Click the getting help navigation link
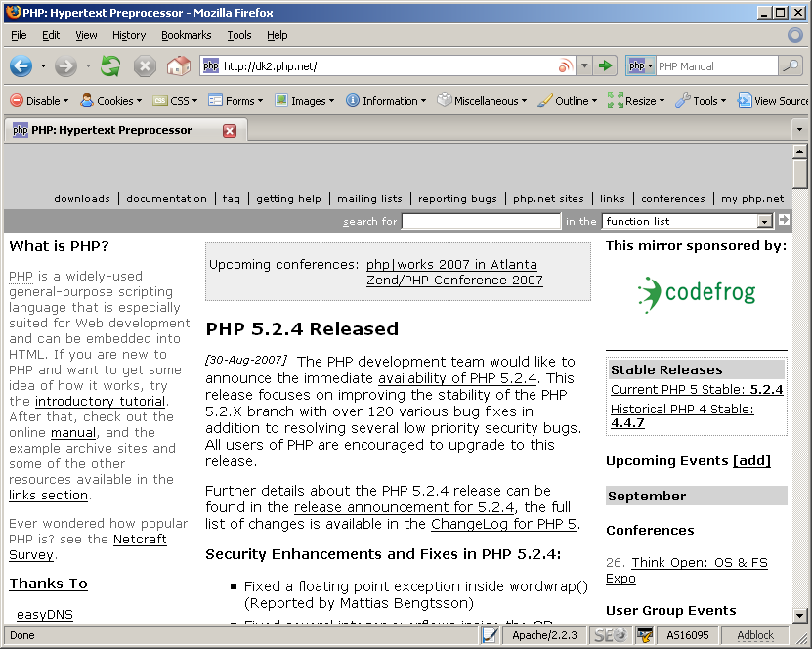The height and width of the screenshot is (649, 812). [288, 198]
